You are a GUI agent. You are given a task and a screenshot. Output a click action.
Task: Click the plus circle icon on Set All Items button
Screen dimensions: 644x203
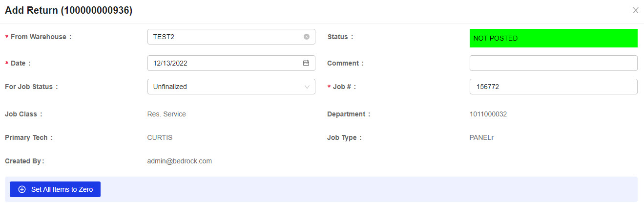22,189
